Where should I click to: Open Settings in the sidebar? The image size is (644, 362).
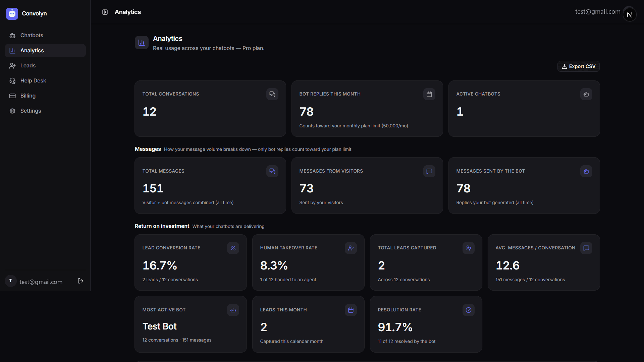(45, 111)
